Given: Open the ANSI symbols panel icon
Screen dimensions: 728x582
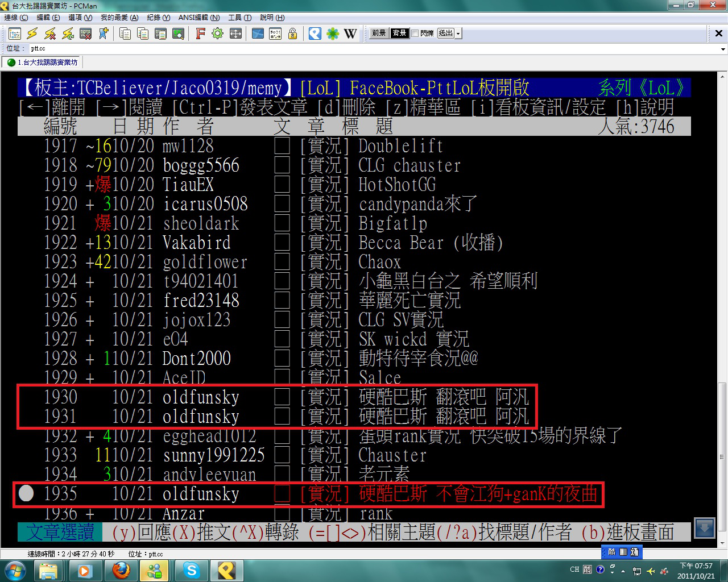Looking at the screenshot, I should coord(275,34).
